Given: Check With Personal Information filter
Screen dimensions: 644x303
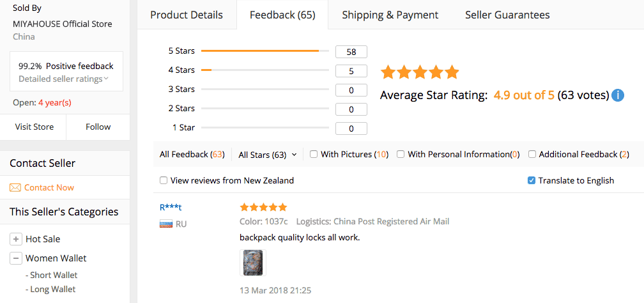Looking at the screenshot, I should click(x=401, y=154).
